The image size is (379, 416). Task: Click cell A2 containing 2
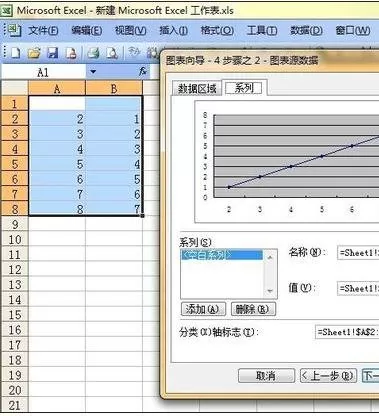pos(57,119)
